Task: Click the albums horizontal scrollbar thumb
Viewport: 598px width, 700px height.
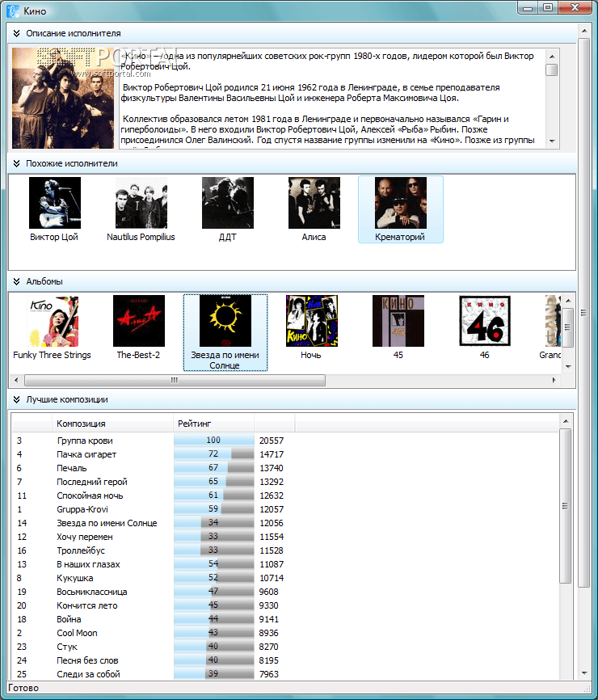Action: (x=175, y=381)
